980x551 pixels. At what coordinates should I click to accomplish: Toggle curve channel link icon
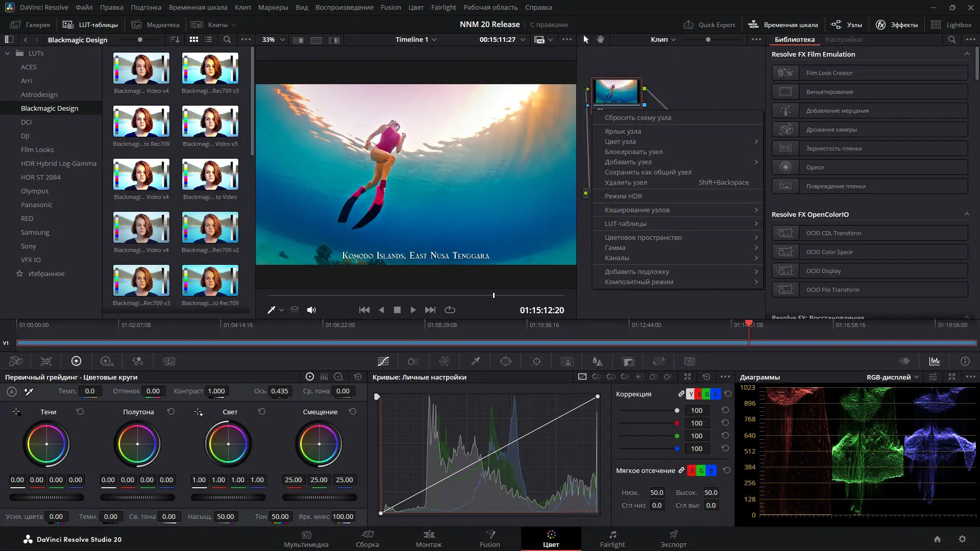(681, 394)
